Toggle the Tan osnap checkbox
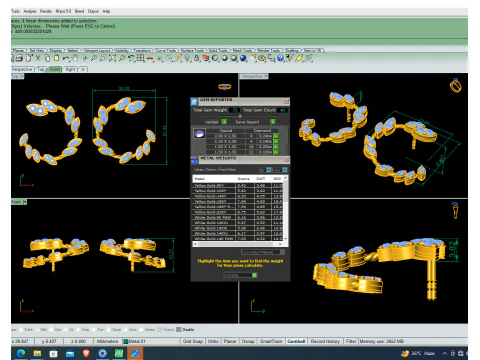The width and height of the screenshot is (480, 360). coord(94,330)
